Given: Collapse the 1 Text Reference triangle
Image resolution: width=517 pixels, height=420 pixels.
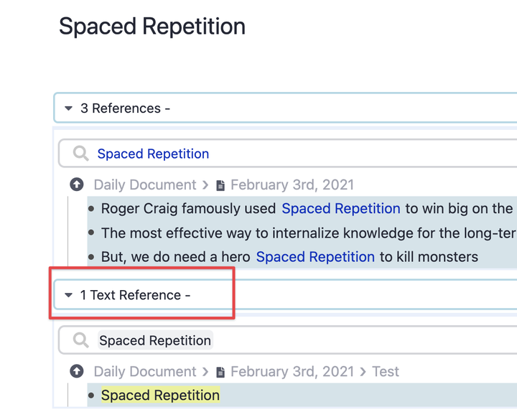Looking at the screenshot, I should pos(69,295).
